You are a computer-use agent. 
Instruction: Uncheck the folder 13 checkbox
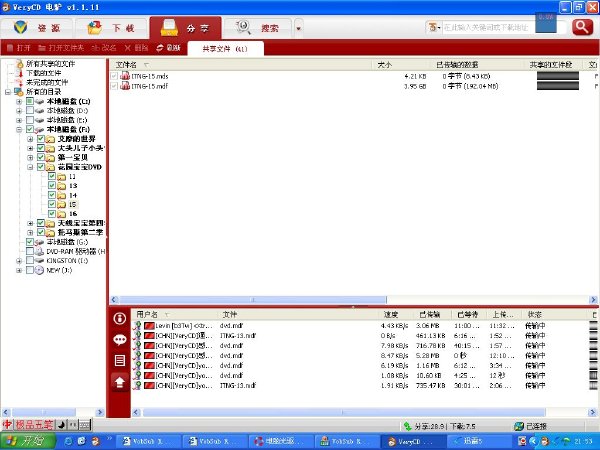click(x=52, y=185)
